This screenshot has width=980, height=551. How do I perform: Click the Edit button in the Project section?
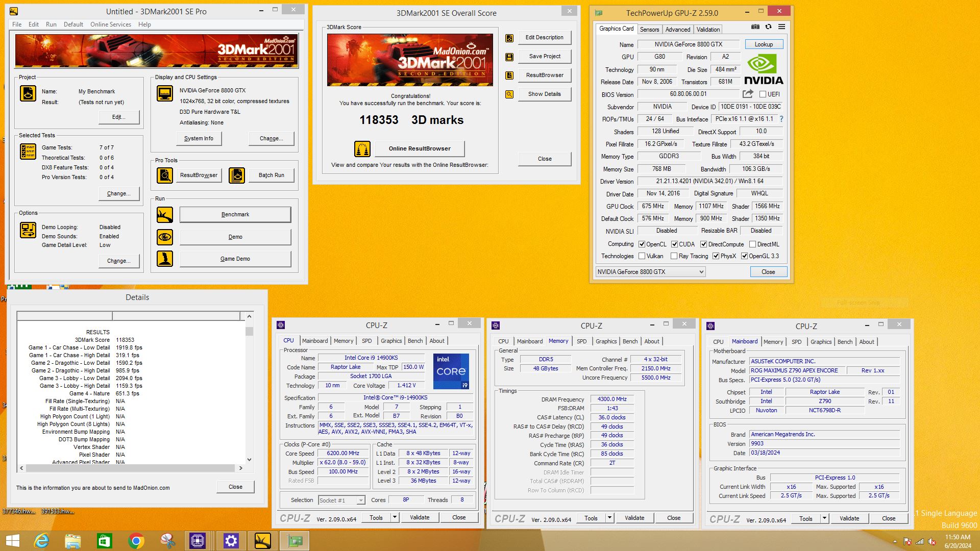click(x=119, y=117)
